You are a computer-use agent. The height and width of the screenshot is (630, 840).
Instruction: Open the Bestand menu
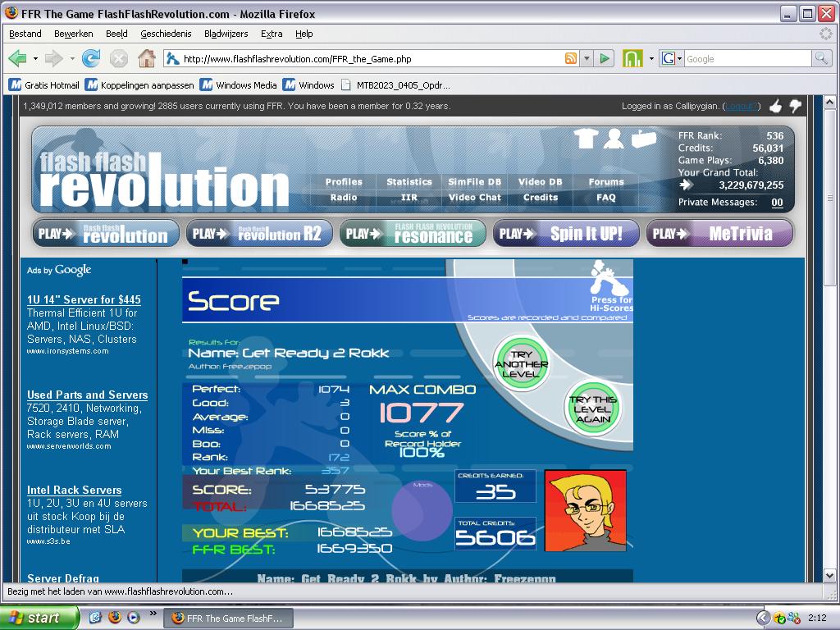tap(25, 34)
